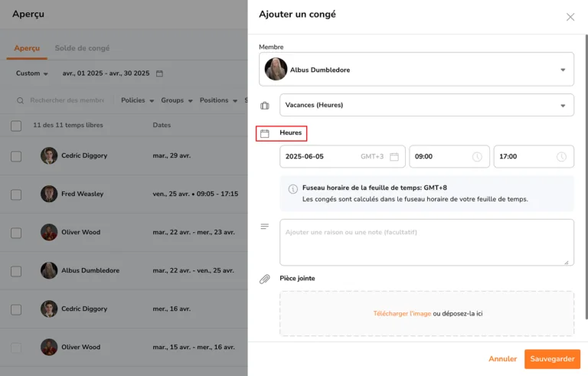Click the reason or note text area
Screen dimensions: 588x376
pos(426,243)
